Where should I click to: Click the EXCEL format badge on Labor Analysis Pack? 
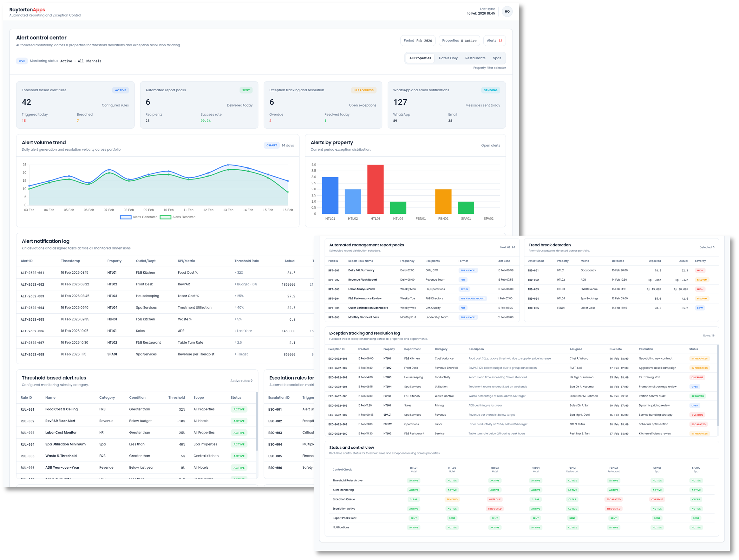pyautogui.click(x=464, y=289)
